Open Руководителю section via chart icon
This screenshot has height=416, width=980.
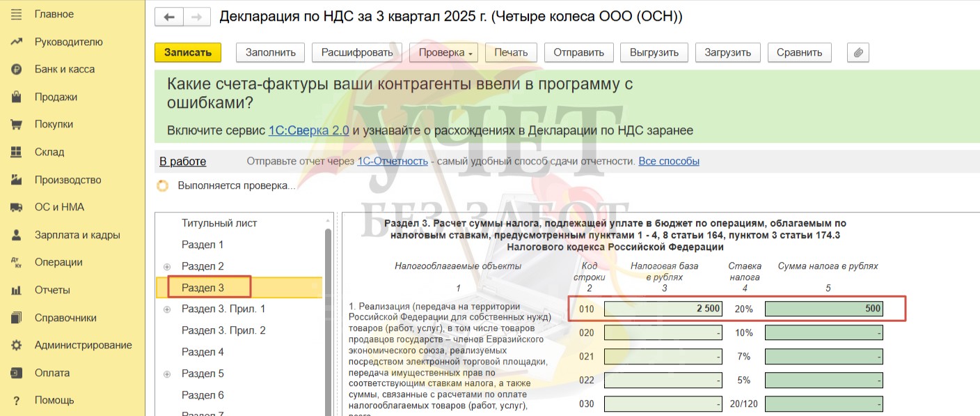(17, 42)
